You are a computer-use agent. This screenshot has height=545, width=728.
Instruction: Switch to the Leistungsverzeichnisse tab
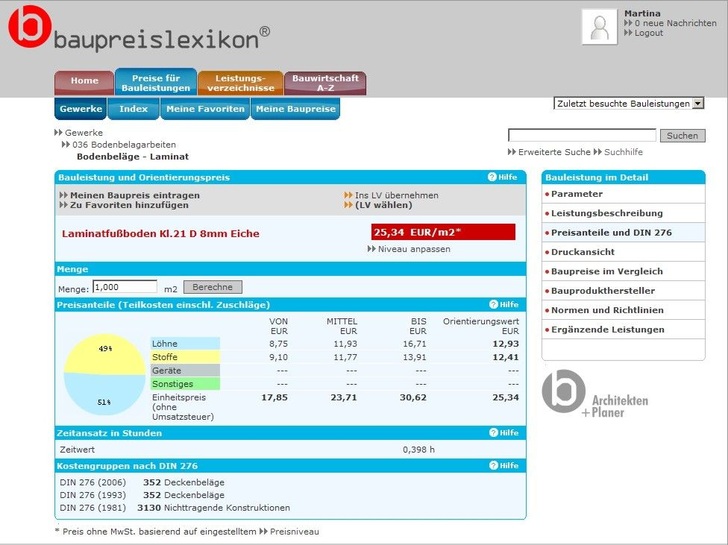pyautogui.click(x=239, y=82)
